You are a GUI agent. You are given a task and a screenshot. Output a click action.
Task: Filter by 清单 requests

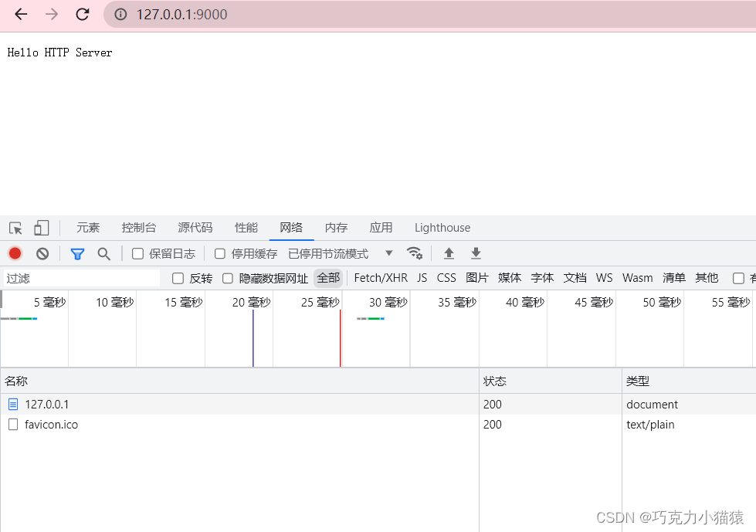(674, 278)
